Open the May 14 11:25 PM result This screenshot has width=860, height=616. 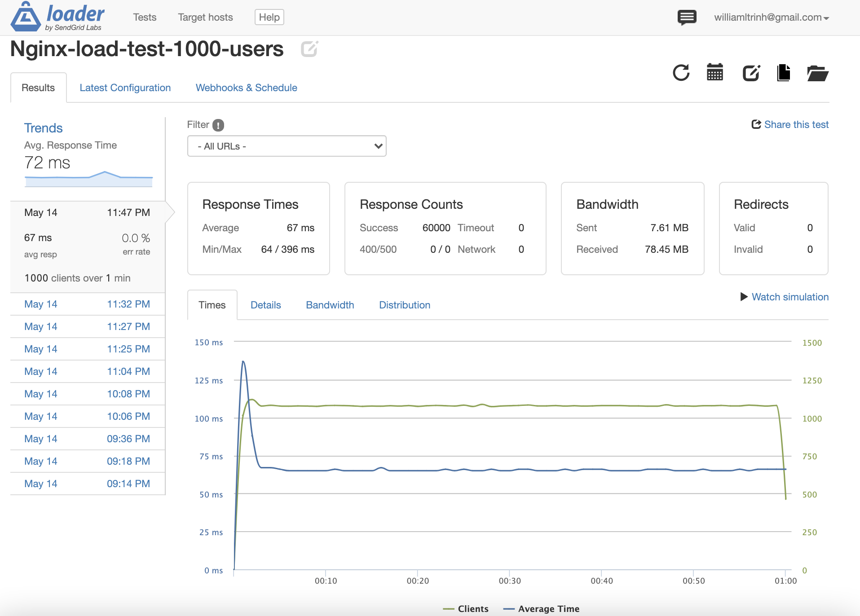point(88,349)
